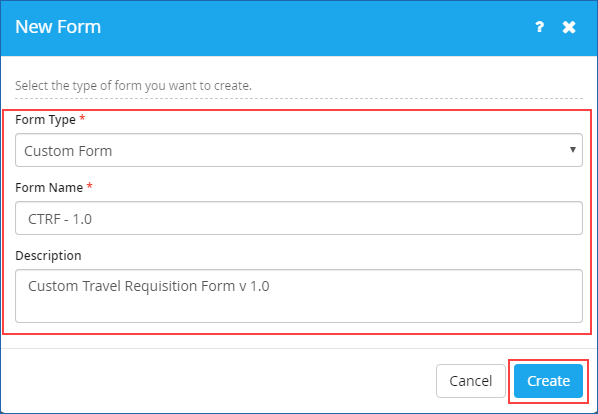Click the blue dialog header bar
This screenshot has width=598, height=414.
(x=299, y=28)
